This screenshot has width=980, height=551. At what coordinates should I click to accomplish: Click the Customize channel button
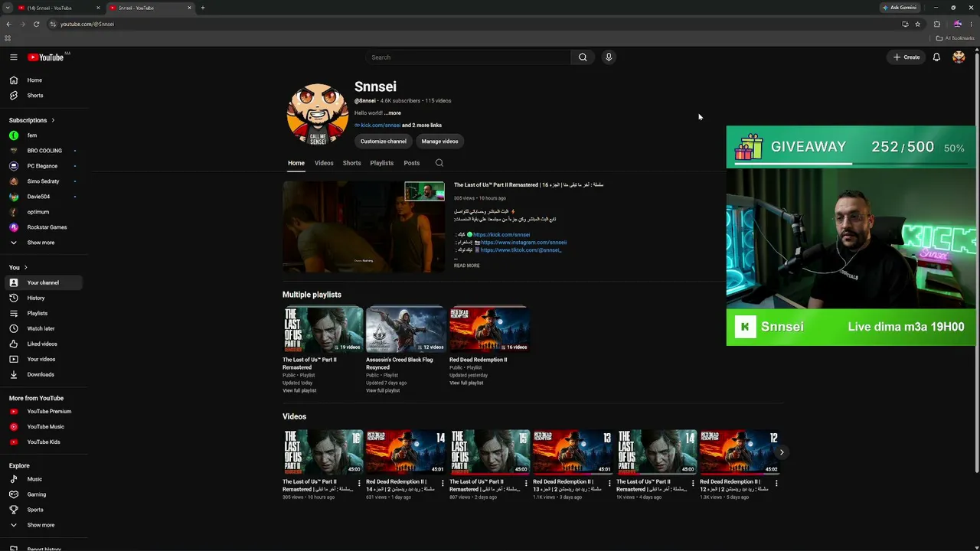tap(384, 142)
